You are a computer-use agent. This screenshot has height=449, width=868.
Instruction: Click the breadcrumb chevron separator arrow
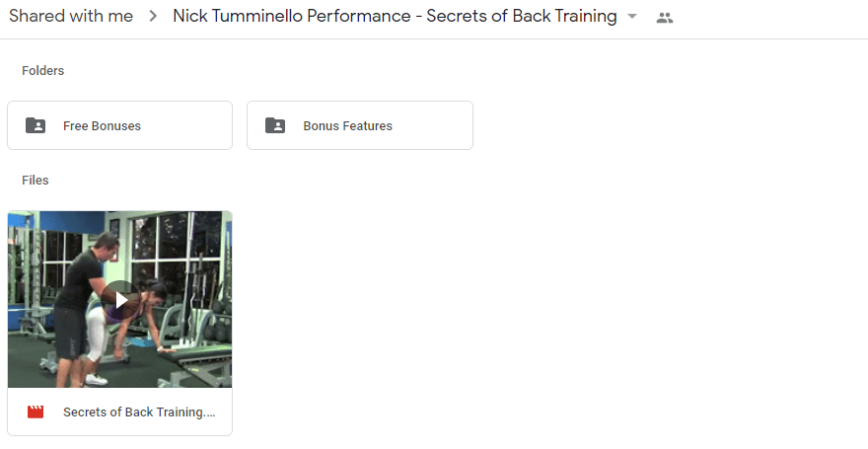[153, 17]
